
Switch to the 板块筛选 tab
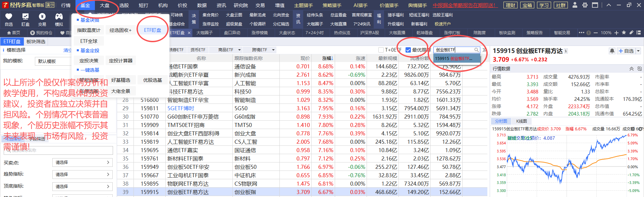pos(36,42)
